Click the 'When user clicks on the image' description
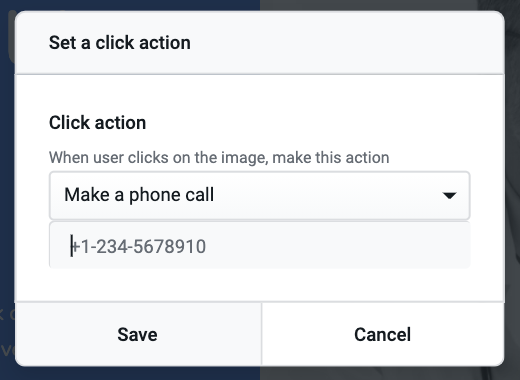 tap(219, 157)
